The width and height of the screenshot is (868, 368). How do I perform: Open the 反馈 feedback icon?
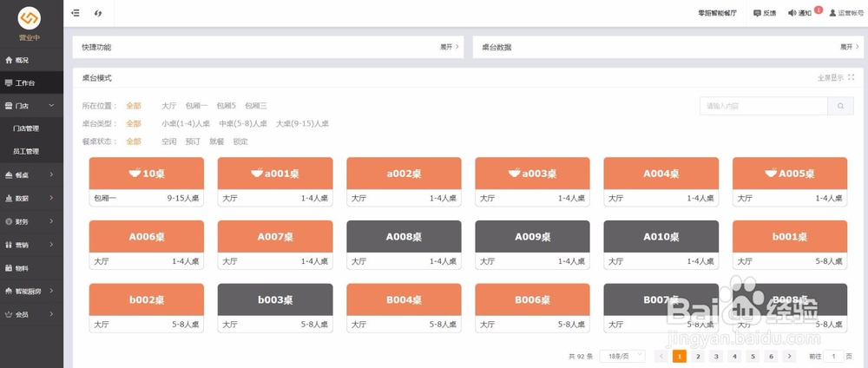[758, 13]
